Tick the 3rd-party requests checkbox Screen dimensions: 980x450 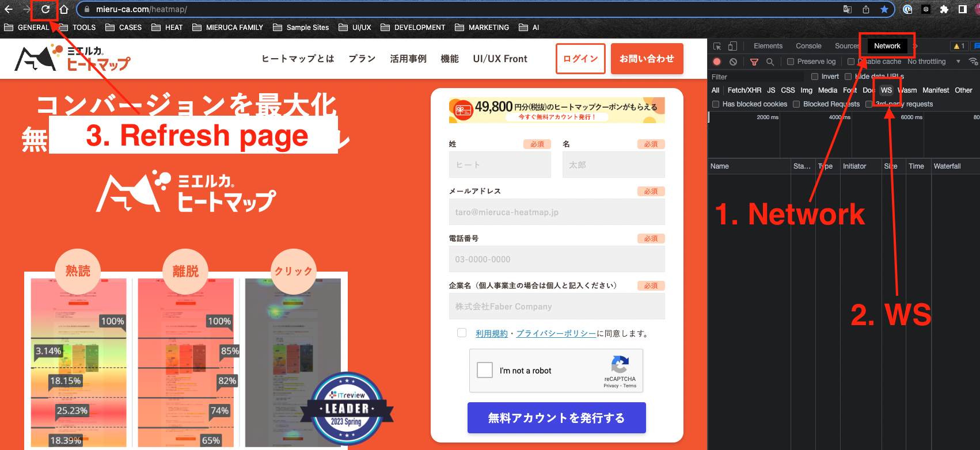coord(869,104)
